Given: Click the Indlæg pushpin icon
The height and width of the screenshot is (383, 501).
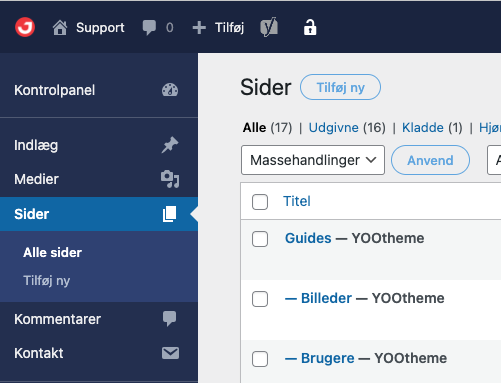Looking at the screenshot, I should coord(170,145).
